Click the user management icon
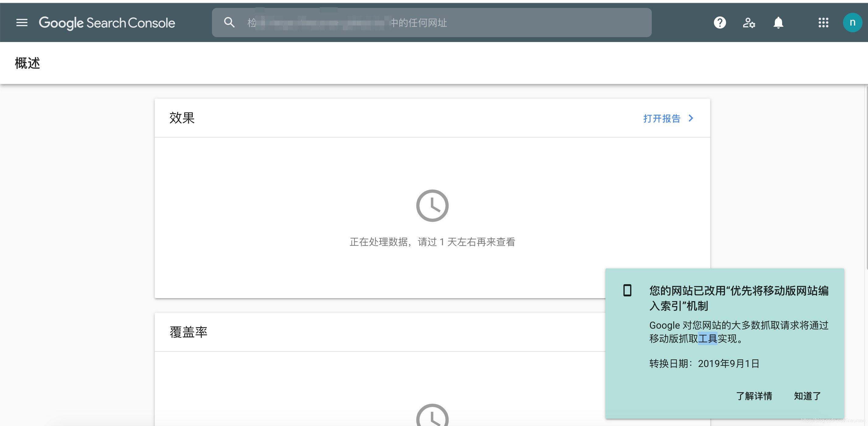 [x=748, y=23]
